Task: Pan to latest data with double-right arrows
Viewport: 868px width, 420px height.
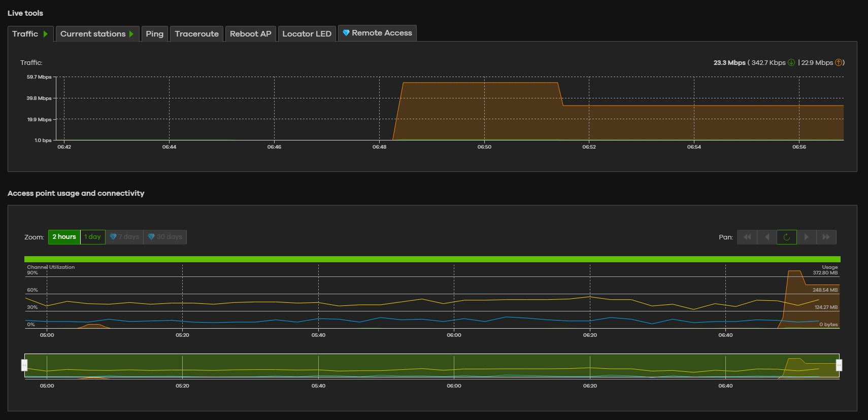Action: click(x=826, y=237)
